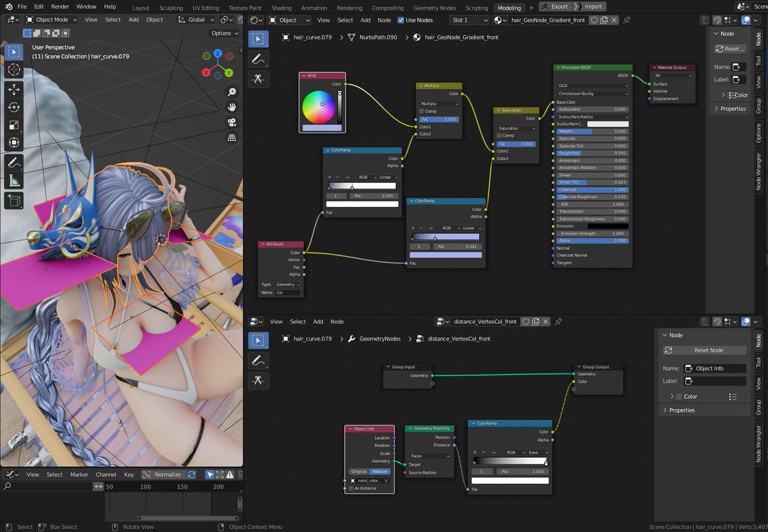Click Z axis on navigation gizmo
This screenshot has height=532, width=768.
pyautogui.click(x=218, y=53)
